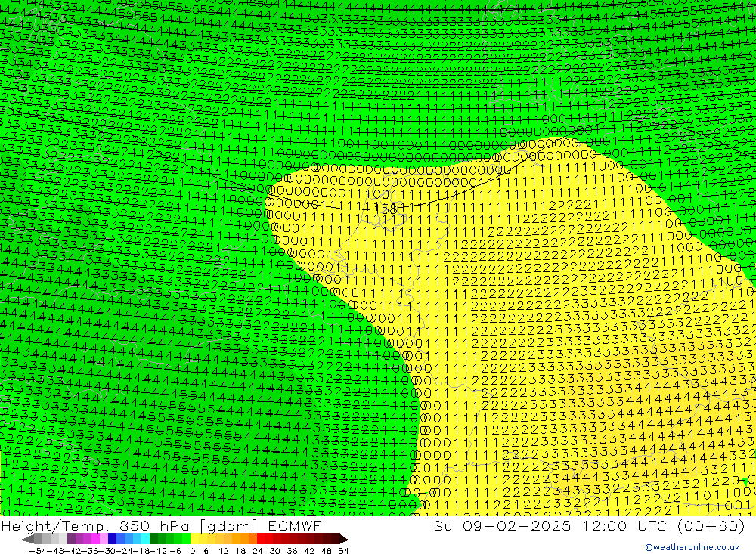756x554 pixels.
Task: Click the '54' legend value at scale end
Action: point(343,551)
